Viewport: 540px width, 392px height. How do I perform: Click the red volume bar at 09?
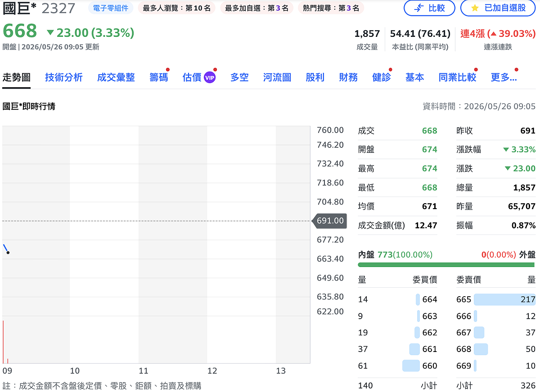pos(3,342)
